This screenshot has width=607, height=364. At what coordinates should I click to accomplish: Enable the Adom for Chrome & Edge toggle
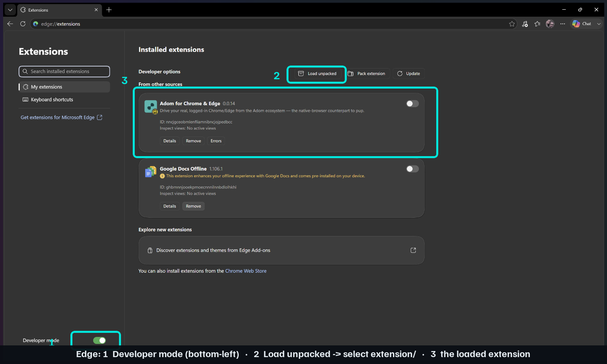(412, 104)
